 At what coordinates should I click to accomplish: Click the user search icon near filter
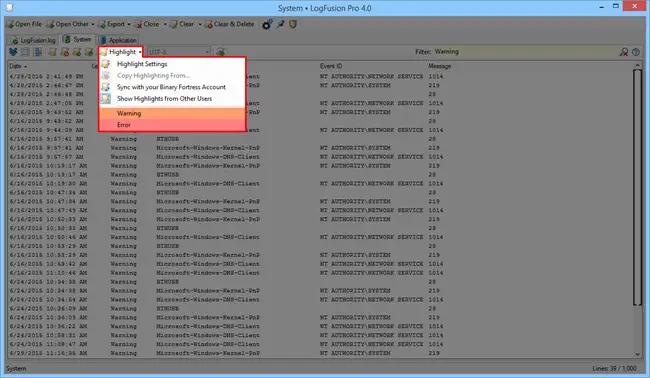(623, 52)
